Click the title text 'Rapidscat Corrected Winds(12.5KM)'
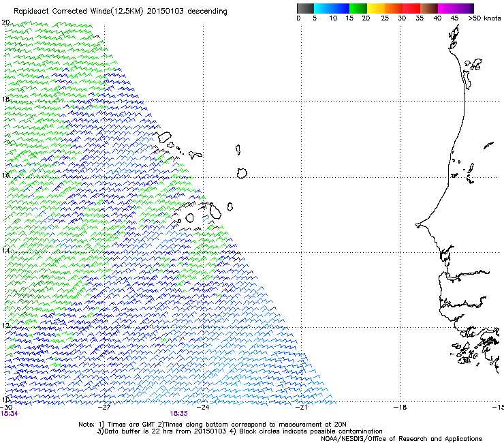 click(x=78, y=12)
